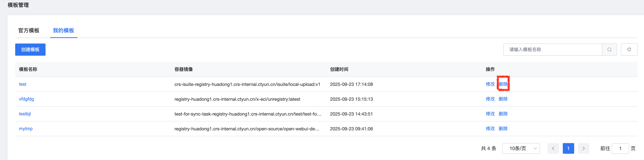Viewport: 644px width, 160px height.
Task: Open the 10条/页 page size dropdown
Action: pyautogui.click(x=521, y=148)
